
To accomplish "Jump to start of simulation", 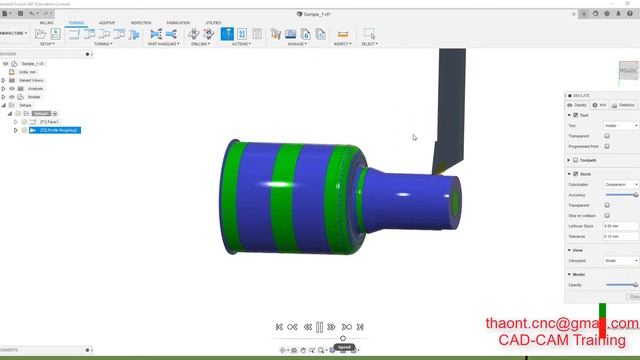I will point(279,327).
